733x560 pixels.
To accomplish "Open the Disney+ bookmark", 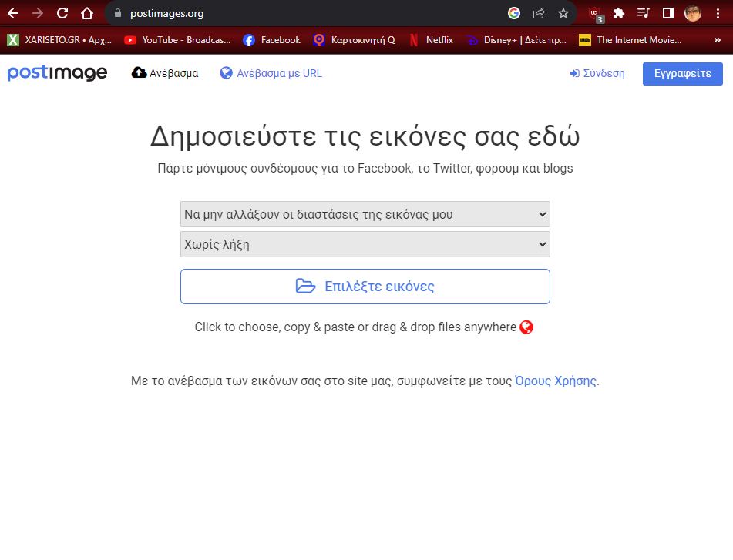I will (x=516, y=40).
